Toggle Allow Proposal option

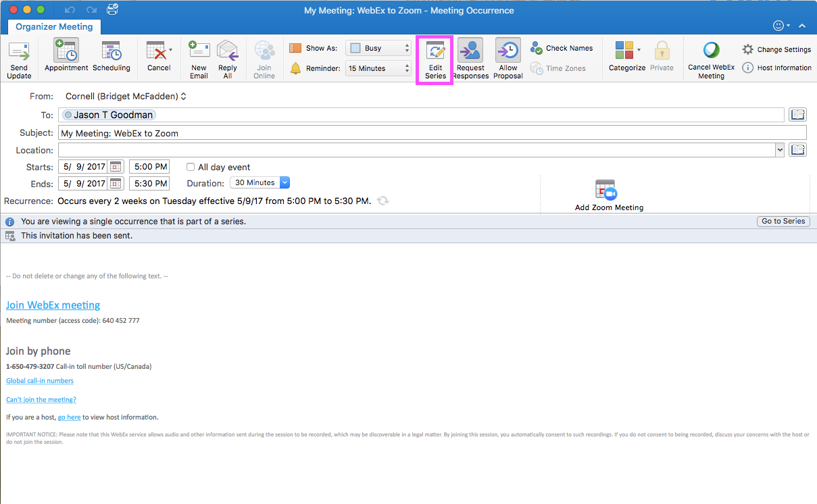(x=508, y=59)
